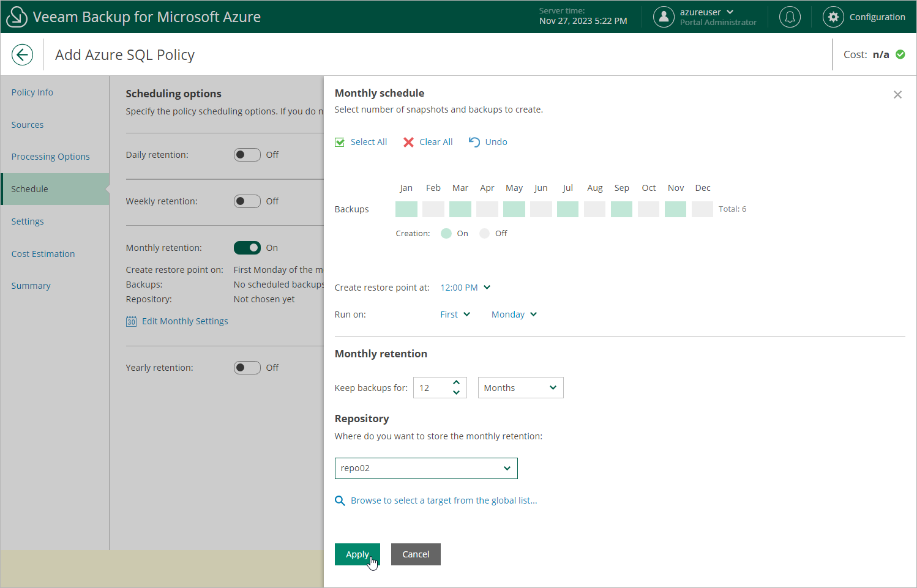Open the azureuser account icon
Screen dimensions: 917x588
(664, 17)
